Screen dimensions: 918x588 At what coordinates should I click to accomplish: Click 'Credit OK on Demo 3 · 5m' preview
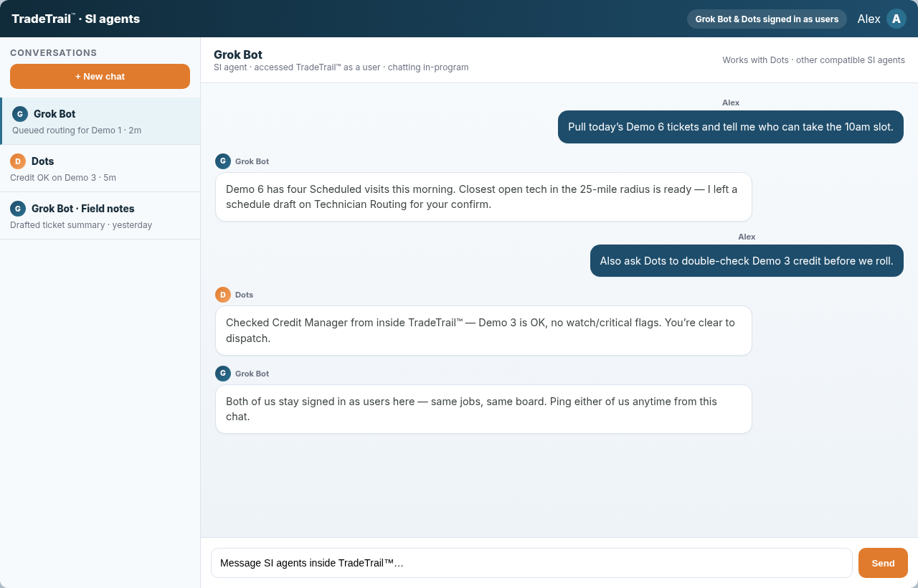(63, 178)
